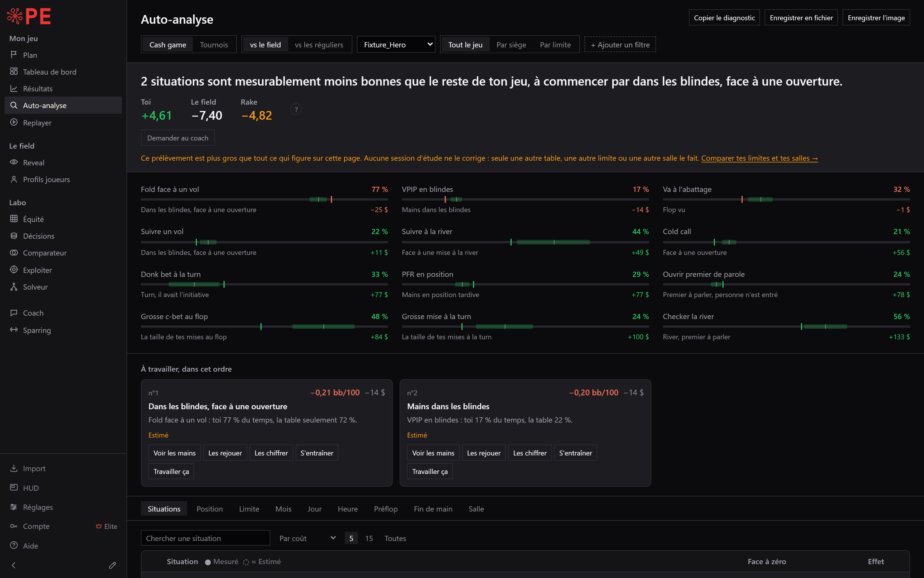
Task: Open Sparring dumbbell icon
Action: (14, 329)
